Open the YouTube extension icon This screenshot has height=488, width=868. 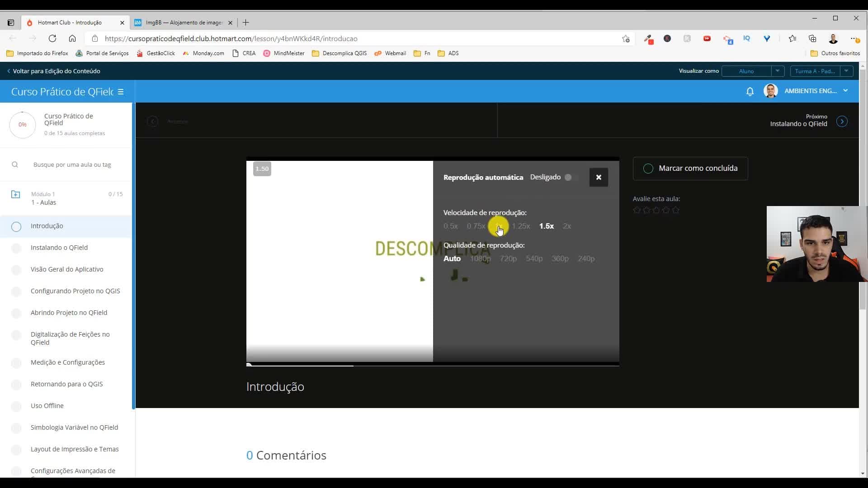[707, 39]
